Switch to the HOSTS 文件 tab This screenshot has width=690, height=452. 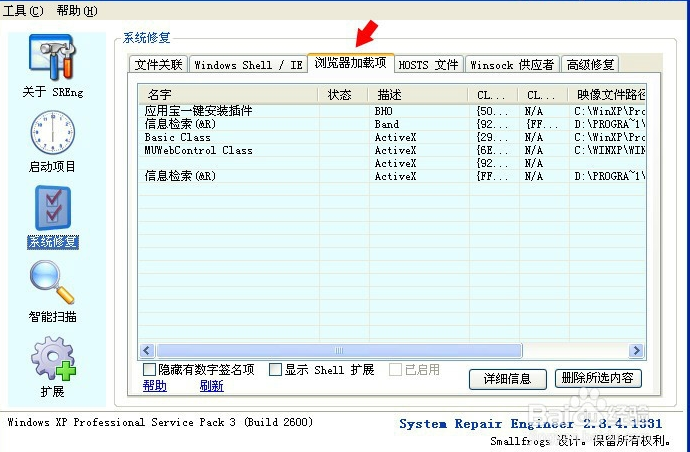[x=428, y=65]
